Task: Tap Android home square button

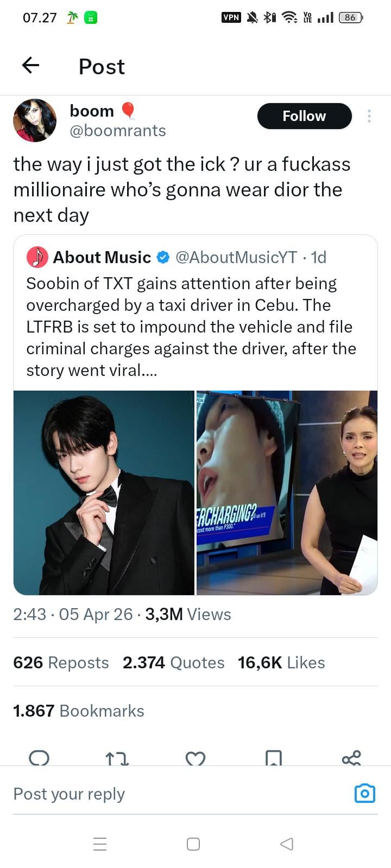Action: pyautogui.click(x=193, y=844)
